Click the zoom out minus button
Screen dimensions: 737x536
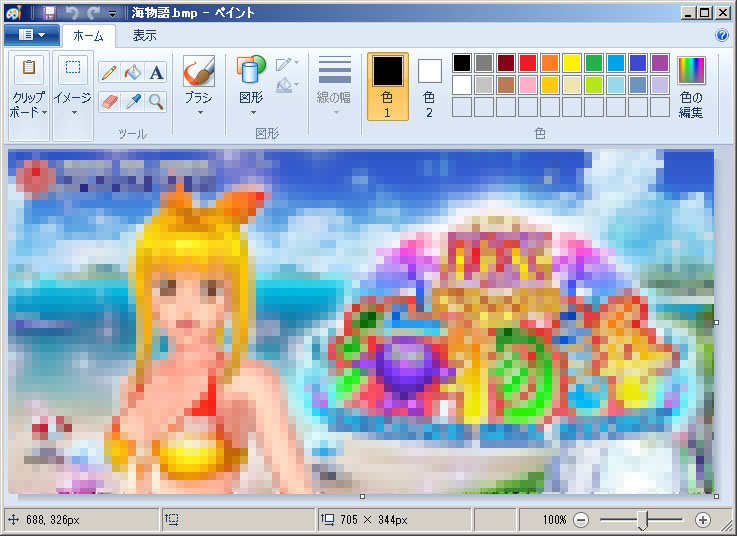[581, 520]
